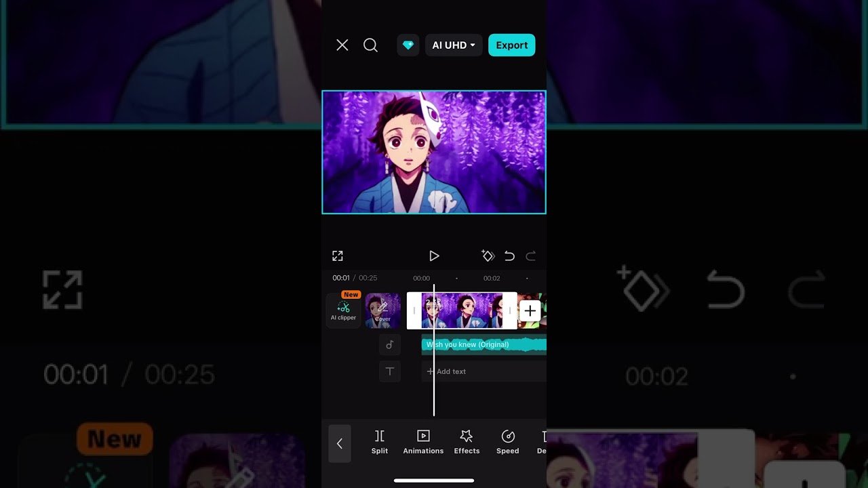This screenshot has width=868, height=488.
Task: Tap the text track T icon
Action: pyautogui.click(x=390, y=371)
